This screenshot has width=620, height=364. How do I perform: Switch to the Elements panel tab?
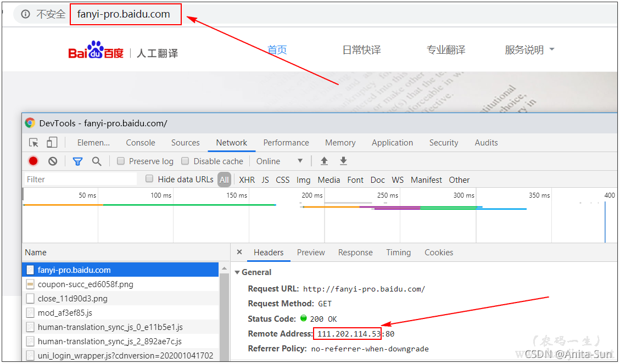pos(94,143)
